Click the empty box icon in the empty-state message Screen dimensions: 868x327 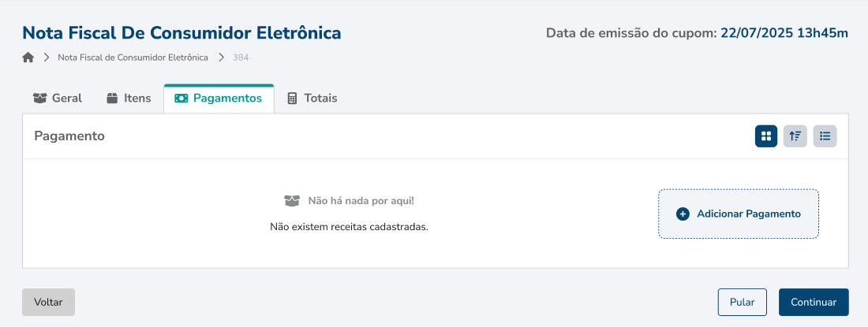point(292,201)
